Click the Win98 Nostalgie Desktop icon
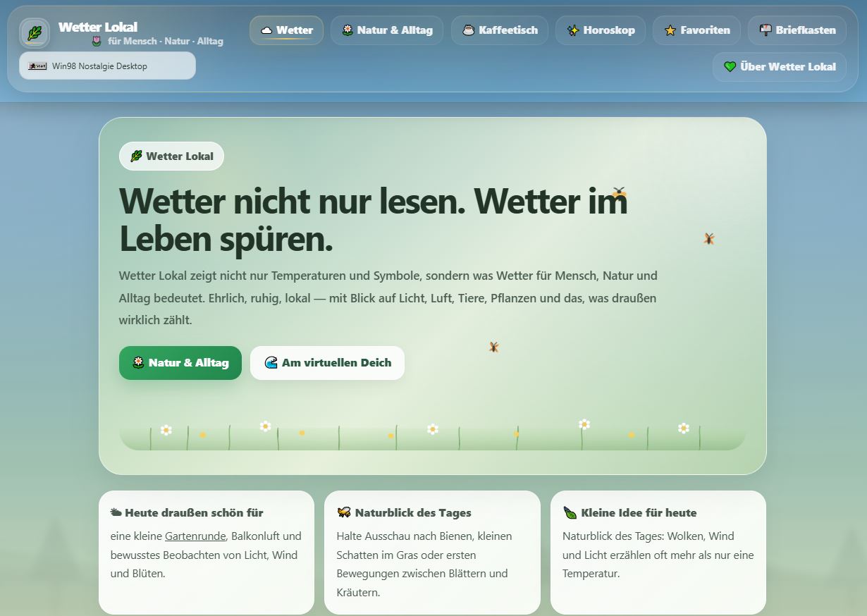Screen dimensions: 867x616 point(37,65)
